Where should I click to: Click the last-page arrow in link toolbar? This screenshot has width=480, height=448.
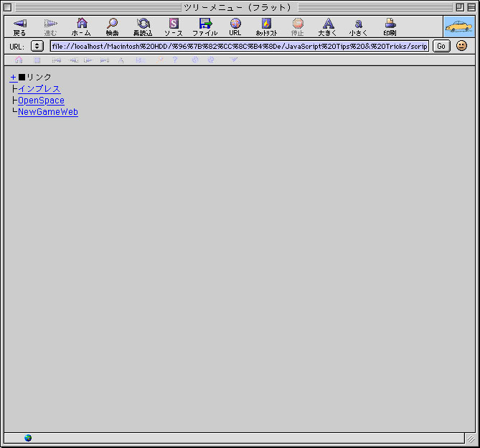tap(105, 60)
